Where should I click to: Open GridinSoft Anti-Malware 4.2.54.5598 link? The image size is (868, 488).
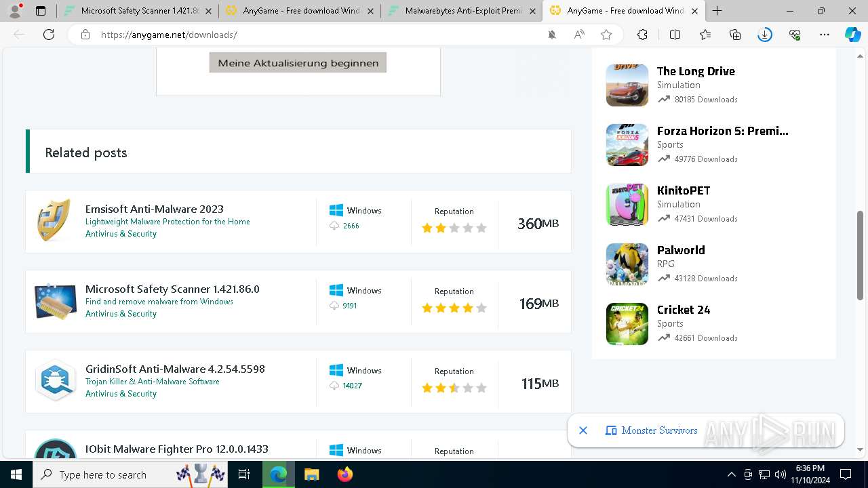(175, 369)
